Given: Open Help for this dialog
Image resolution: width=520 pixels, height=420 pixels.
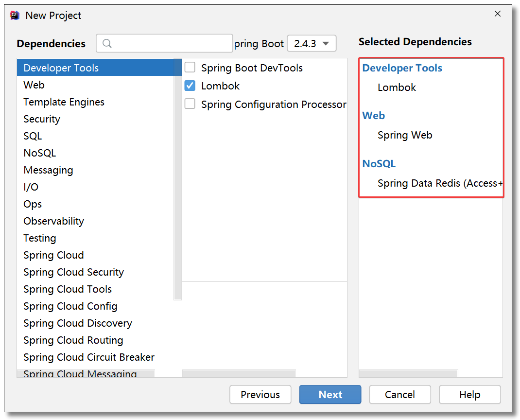Looking at the screenshot, I should click(x=470, y=394).
